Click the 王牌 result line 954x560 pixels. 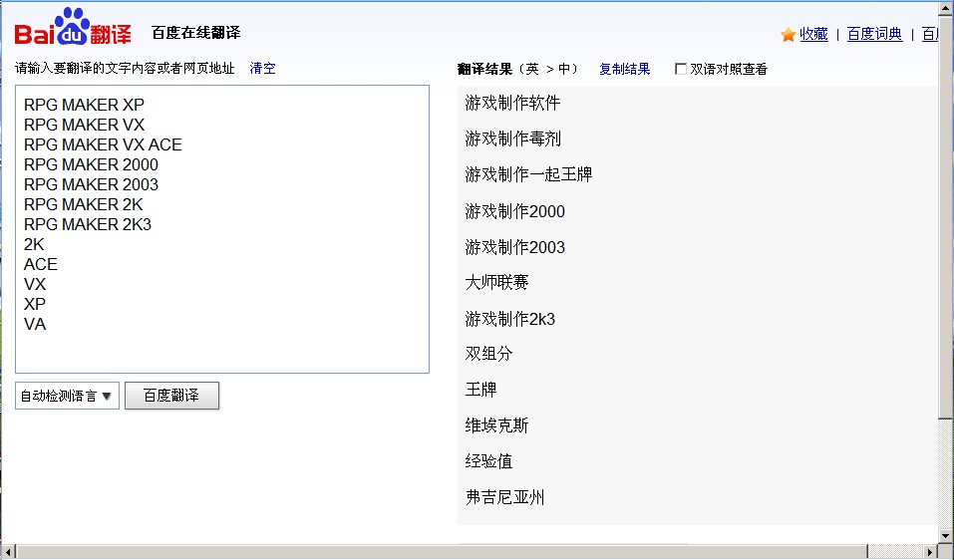coord(480,390)
